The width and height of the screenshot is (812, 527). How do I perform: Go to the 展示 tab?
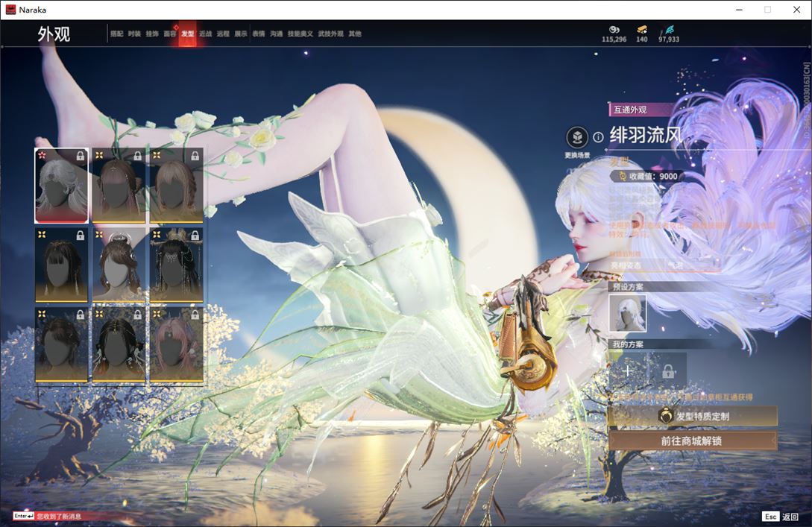(x=241, y=34)
